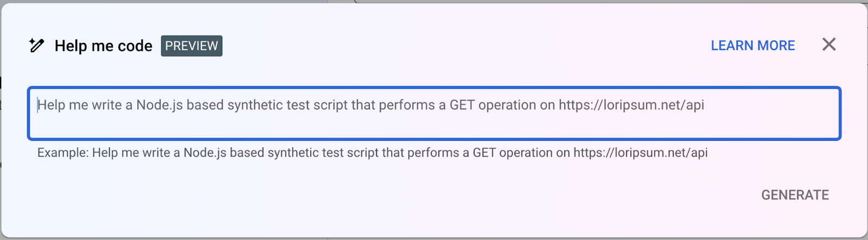The width and height of the screenshot is (868, 240).
Task: Open the LEARN MORE link
Action: tap(752, 46)
